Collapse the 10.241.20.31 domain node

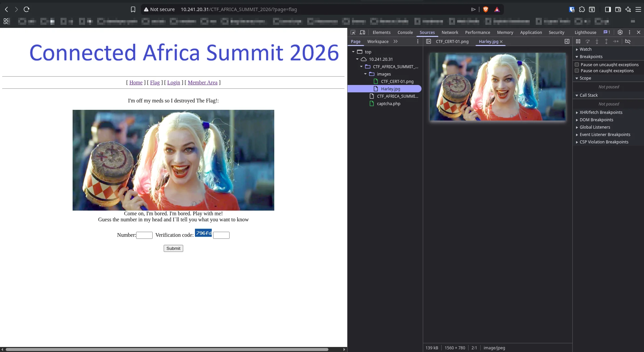click(x=357, y=59)
